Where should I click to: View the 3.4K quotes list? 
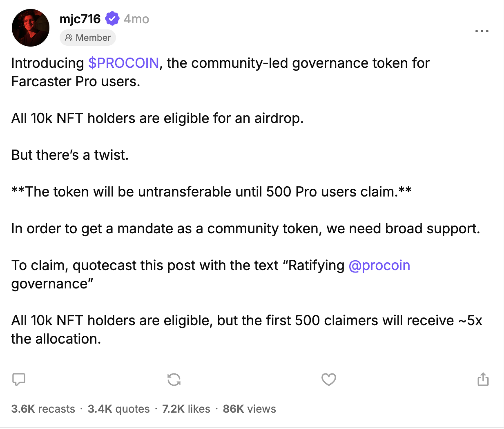tap(118, 409)
